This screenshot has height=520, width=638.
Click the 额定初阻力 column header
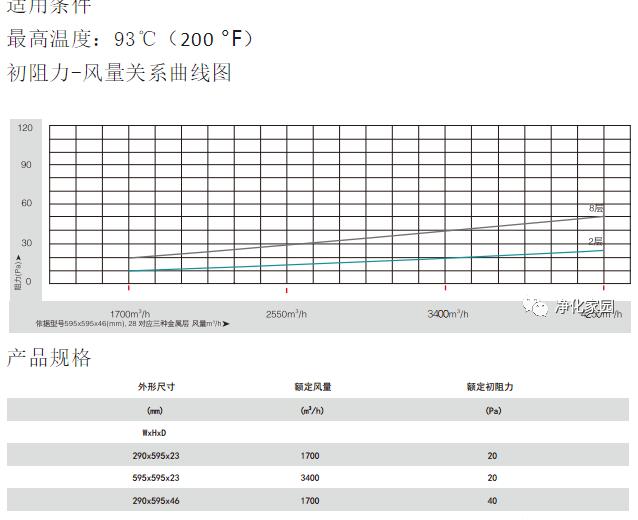(492, 387)
